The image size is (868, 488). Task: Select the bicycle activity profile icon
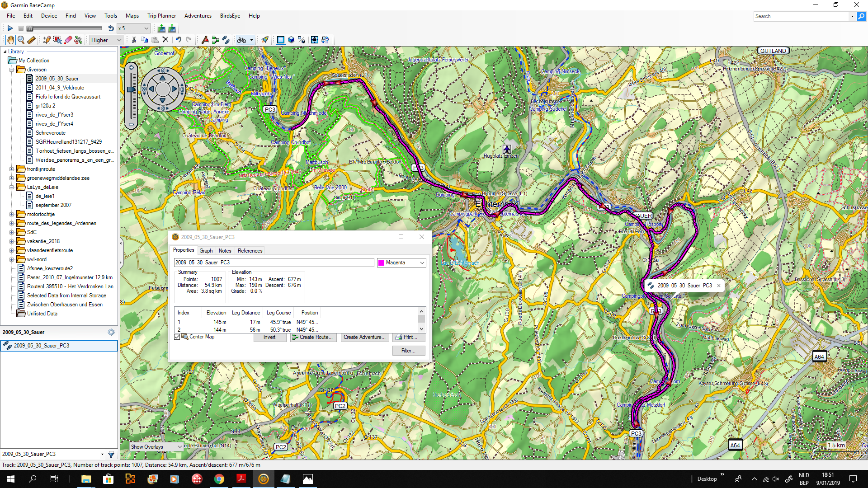click(242, 40)
